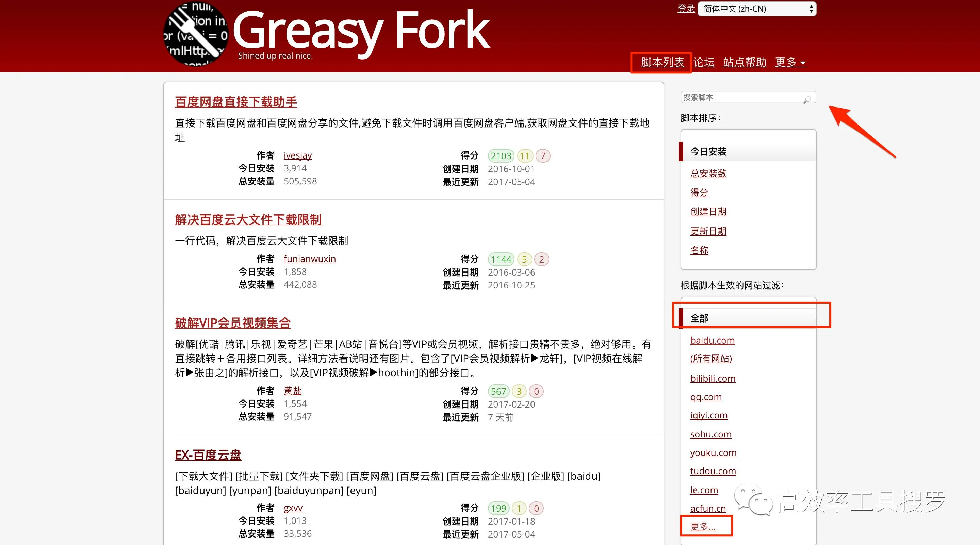The height and width of the screenshot is (545, 980).
Task: View author ivesjay's profile
Action: [x=297, y=155]
